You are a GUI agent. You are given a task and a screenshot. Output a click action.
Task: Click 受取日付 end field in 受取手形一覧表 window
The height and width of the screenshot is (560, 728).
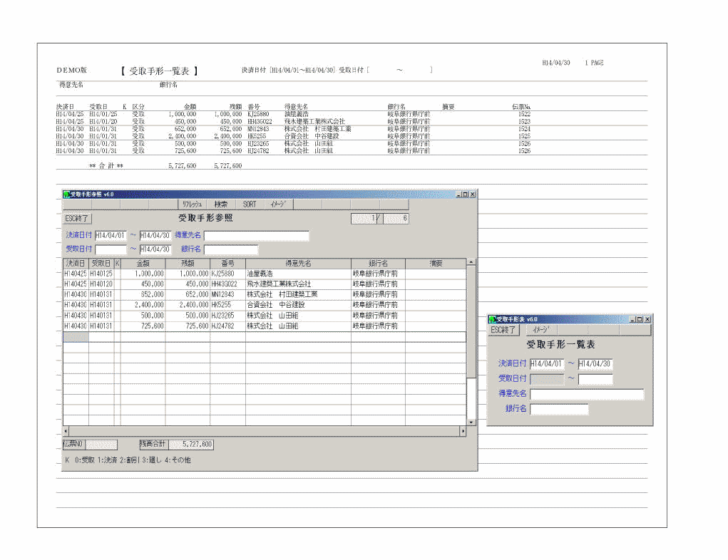pos(595,379)
